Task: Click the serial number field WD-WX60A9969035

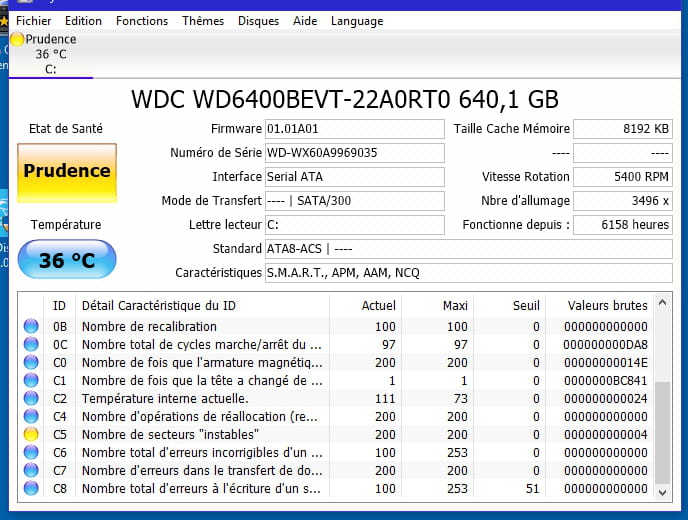Action: point(355,153)
